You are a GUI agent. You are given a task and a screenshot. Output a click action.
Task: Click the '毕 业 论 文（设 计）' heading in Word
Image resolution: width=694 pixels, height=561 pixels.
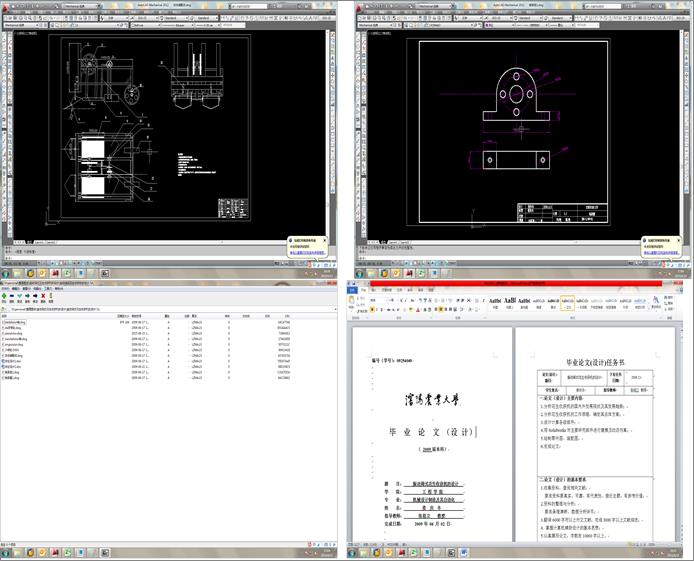[x=432, y=432]
